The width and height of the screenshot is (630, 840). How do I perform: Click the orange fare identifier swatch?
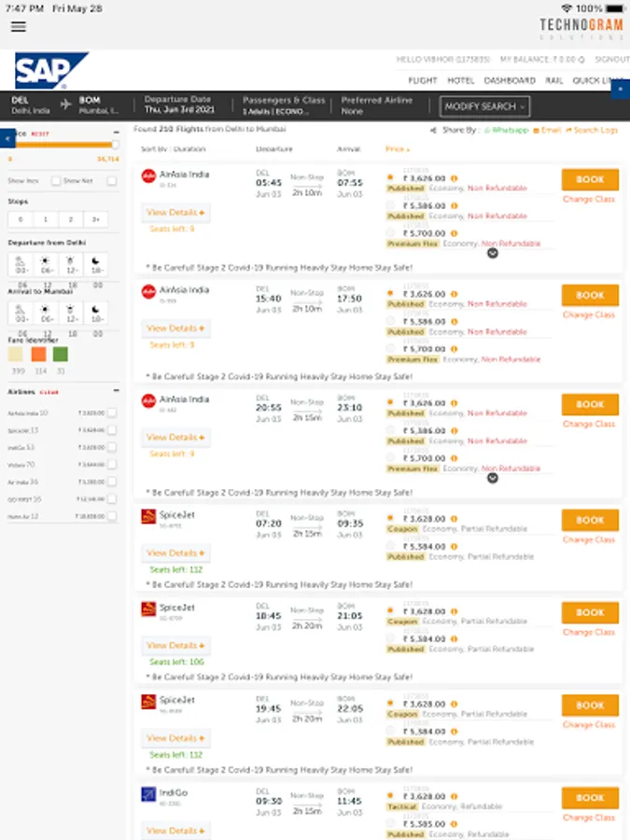[x=38, y=354]
